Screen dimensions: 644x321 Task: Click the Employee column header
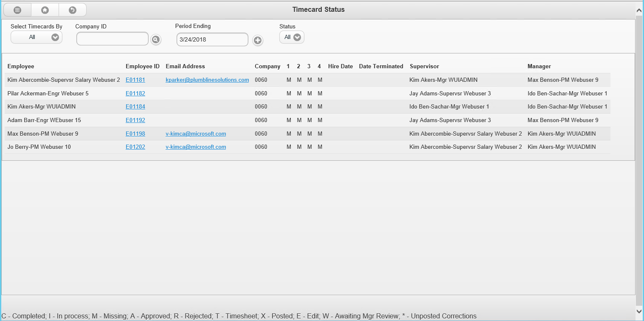point(21,66)
